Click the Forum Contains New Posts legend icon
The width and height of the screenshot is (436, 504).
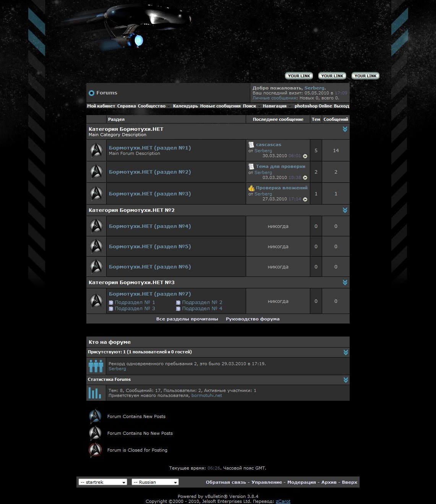[x=95, y=416]
